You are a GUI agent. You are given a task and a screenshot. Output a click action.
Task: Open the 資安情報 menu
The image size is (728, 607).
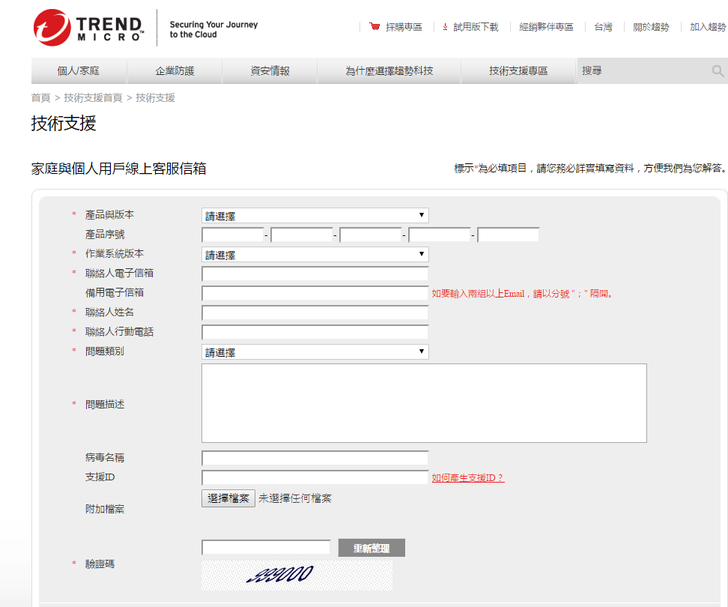click(x=270, y=71)
